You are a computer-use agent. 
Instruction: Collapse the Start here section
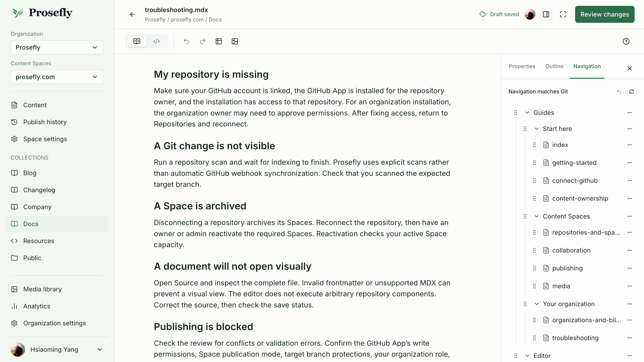click(536, 129)
